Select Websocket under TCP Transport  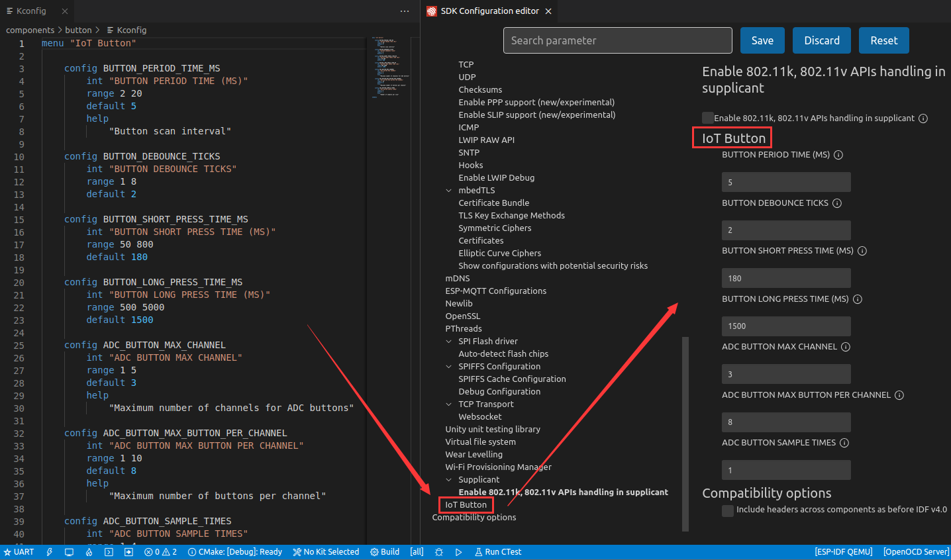(x=480, y=417)
